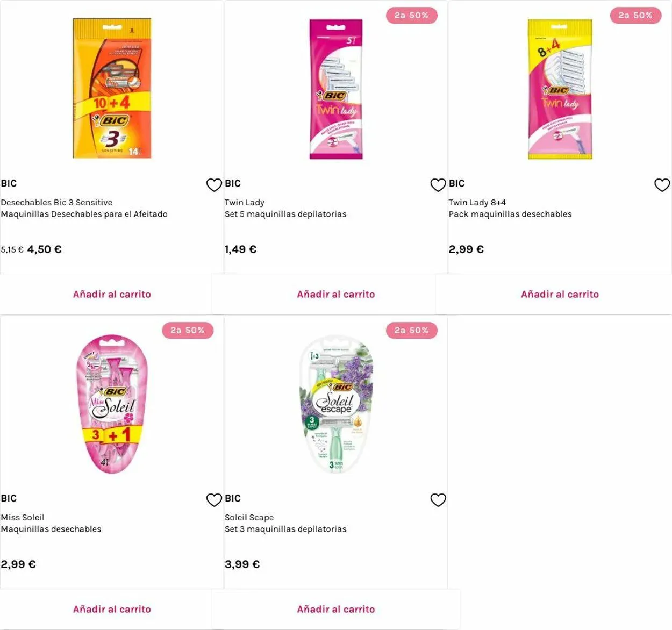Screen dimensions: 672x630
Task: Click the Soleil Scape product name
Action: 249,518
